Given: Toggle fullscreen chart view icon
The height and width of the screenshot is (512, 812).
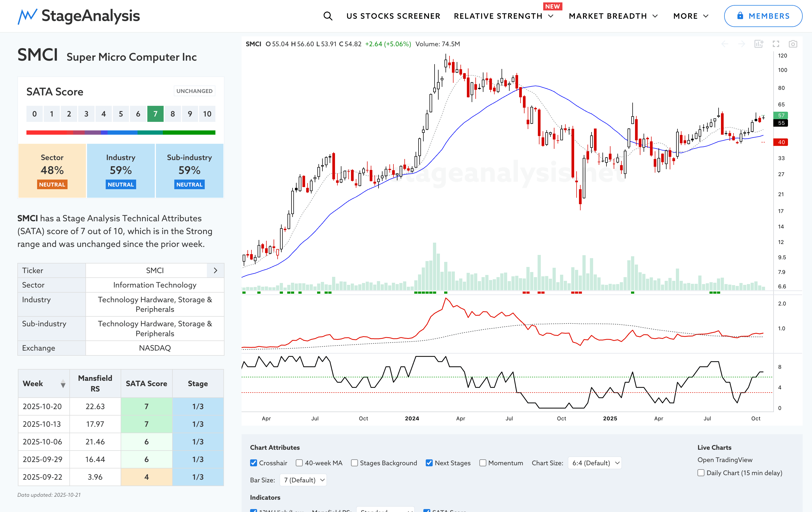Looking at the screenshot, I should (776, 44).
